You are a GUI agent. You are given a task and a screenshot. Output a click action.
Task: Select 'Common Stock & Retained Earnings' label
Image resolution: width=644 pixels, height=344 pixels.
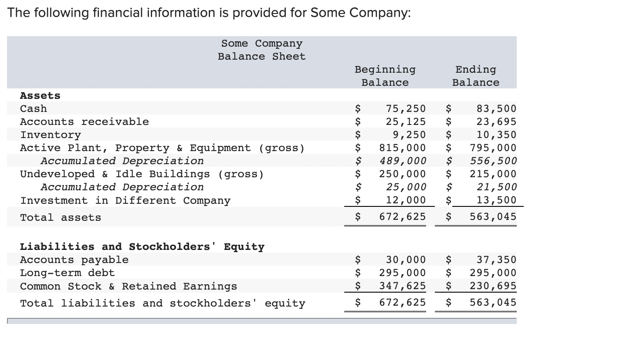pyautogui.click(x=129, y=286)
